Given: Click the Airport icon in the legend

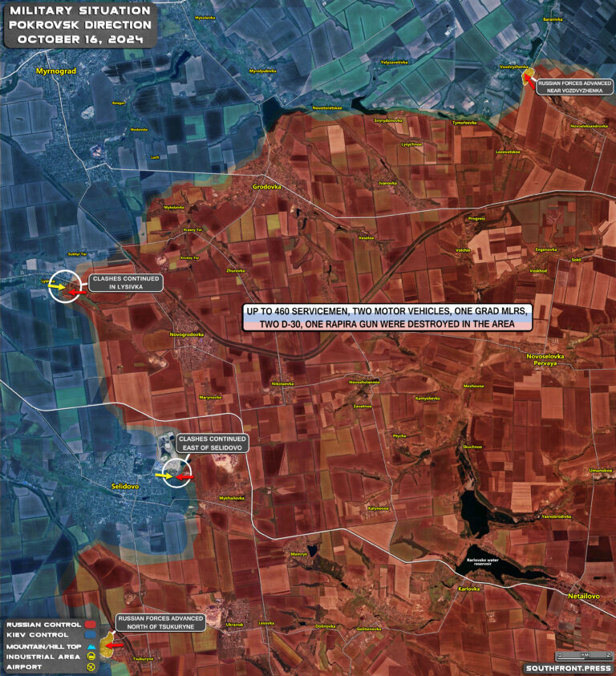Looking at the screenshot, I should (92, 666).
